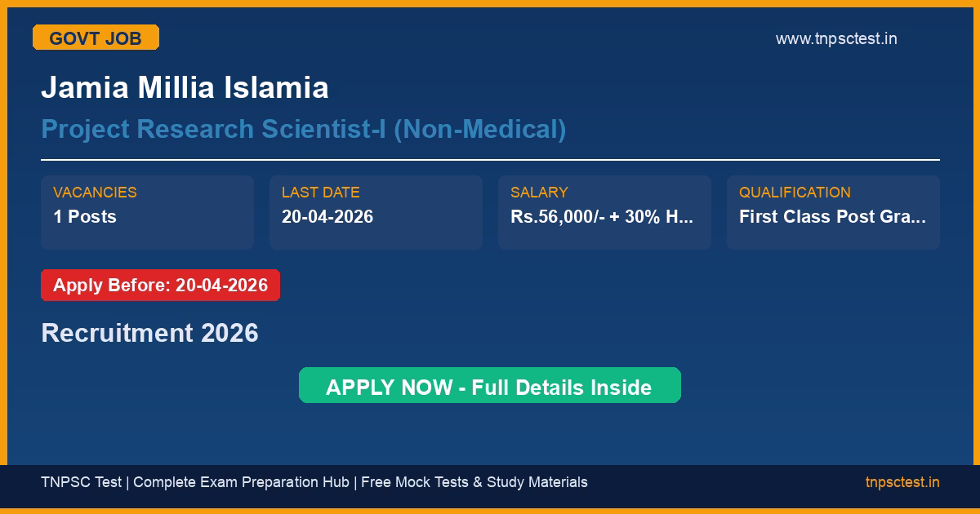Expand the truncated First Class Post Gra... text
980x514 pixels.
point(832,216)
